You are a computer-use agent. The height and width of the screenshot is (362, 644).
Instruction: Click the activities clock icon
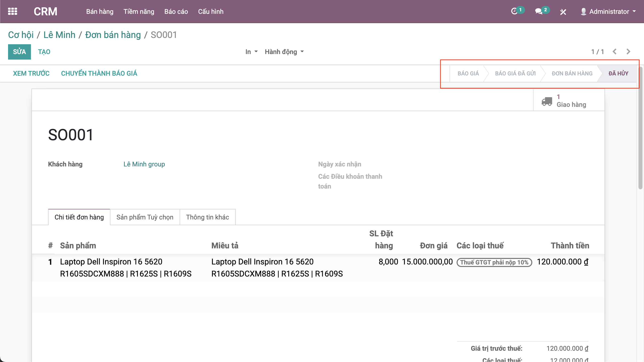coord(514,12)
